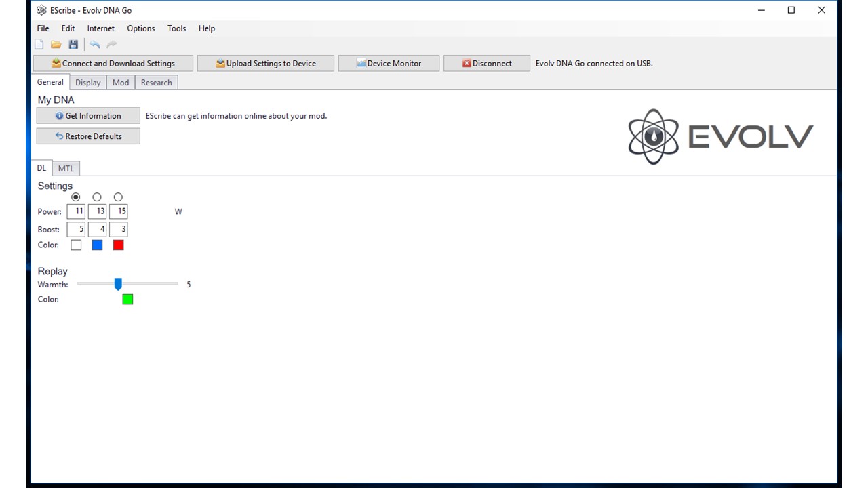The width and height of the screenshot is (868, 488).
Task: Open the green Replay color swatch
Action: coord(127,300)
